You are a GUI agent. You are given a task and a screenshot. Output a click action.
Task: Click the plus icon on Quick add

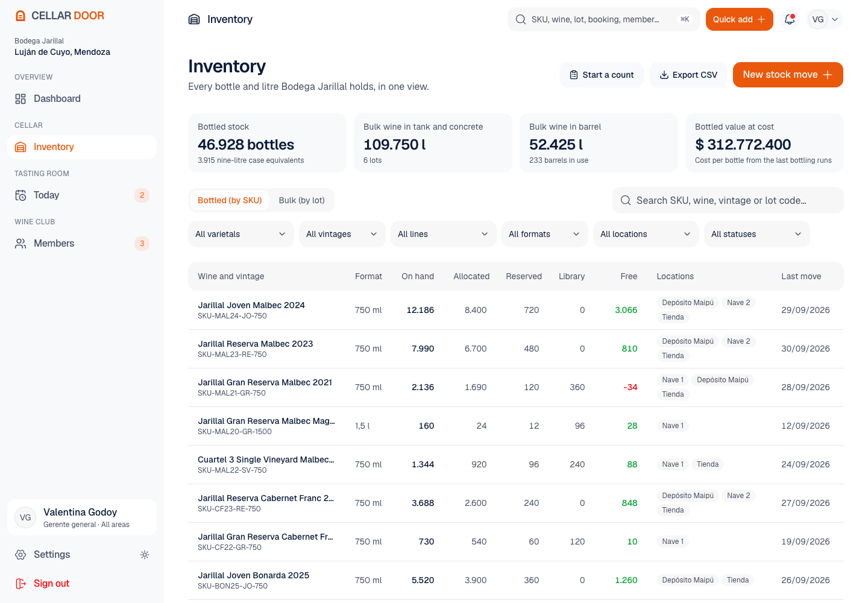coord(761,19)
